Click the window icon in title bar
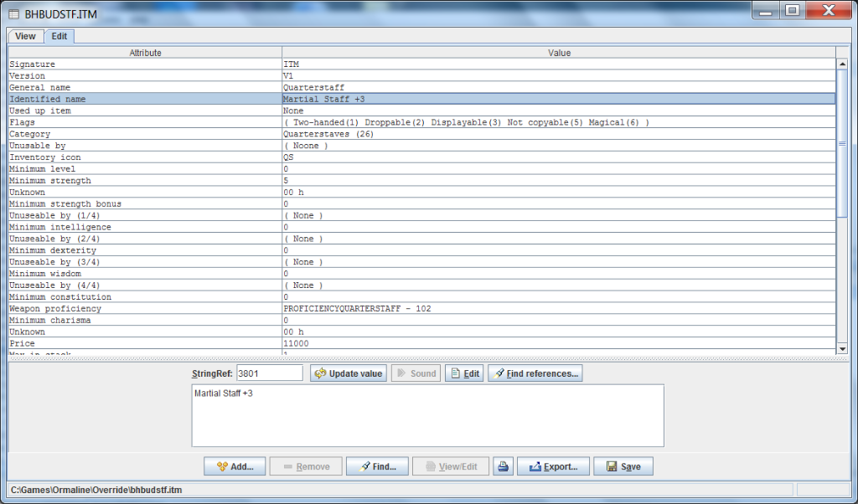The height and width of the screenshot is (504, 858). pos(13,12)
